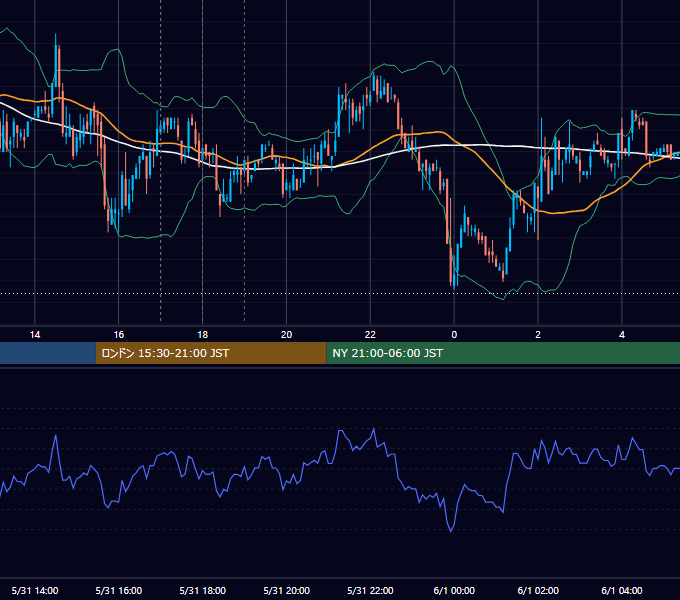Select the NY 21:00-06:00 JST session bar
The height and width of the screenshot is (600, 680).
[x=503, y=353]
